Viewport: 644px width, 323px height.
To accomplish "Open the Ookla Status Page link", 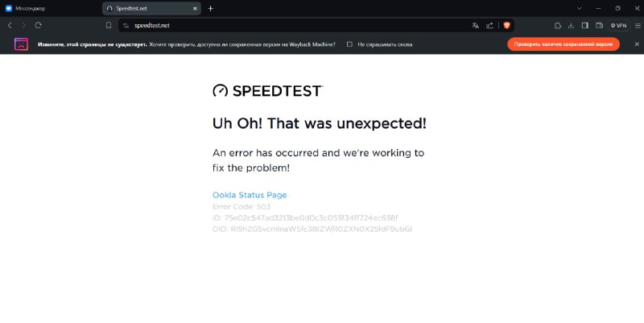I will [250, 195].
